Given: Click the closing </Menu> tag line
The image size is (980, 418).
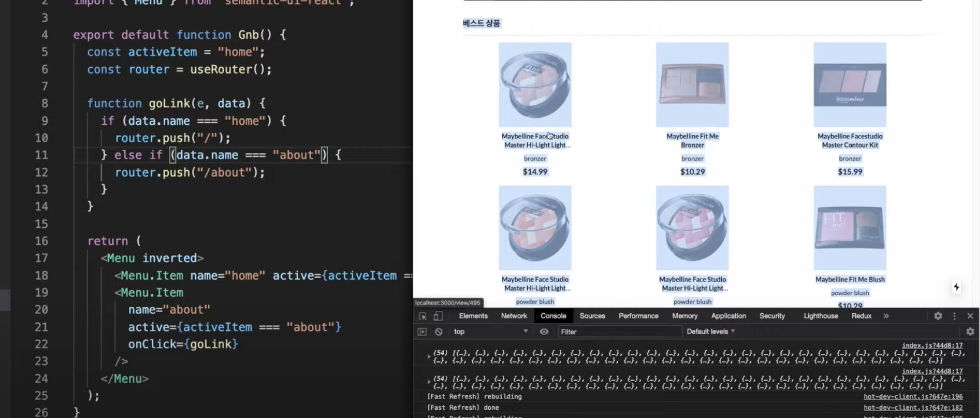Looking at the screenshot, I should click(124, 379).
